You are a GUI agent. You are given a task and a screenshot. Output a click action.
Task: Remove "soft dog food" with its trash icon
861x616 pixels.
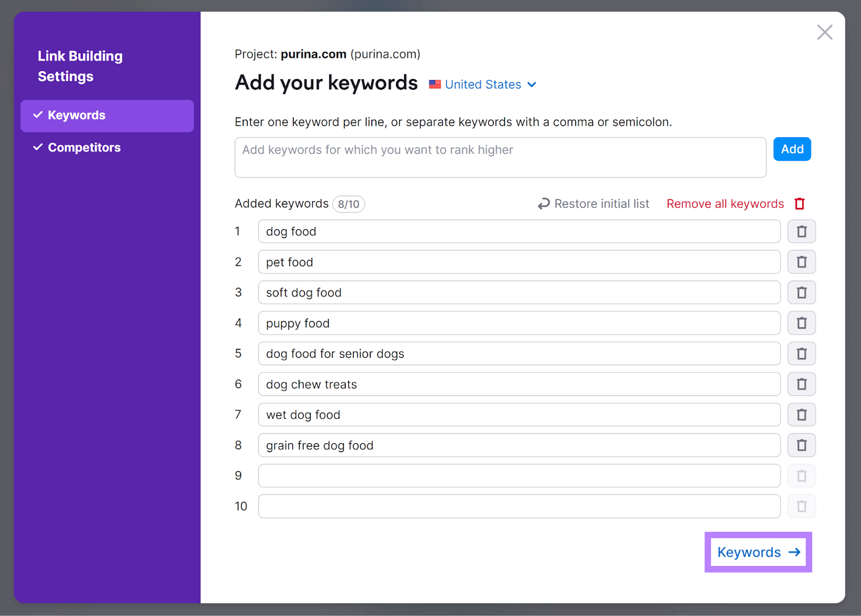tap(801, 292)
